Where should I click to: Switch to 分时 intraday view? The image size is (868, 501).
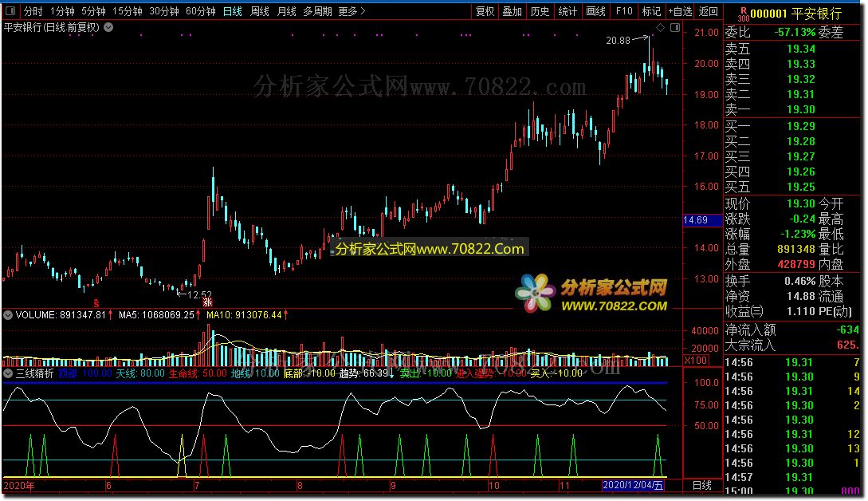[x=33, y=11]
